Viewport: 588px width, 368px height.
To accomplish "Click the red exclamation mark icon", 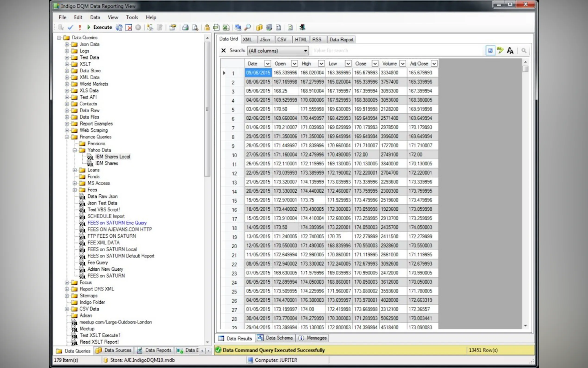I will tap(80, 28).
